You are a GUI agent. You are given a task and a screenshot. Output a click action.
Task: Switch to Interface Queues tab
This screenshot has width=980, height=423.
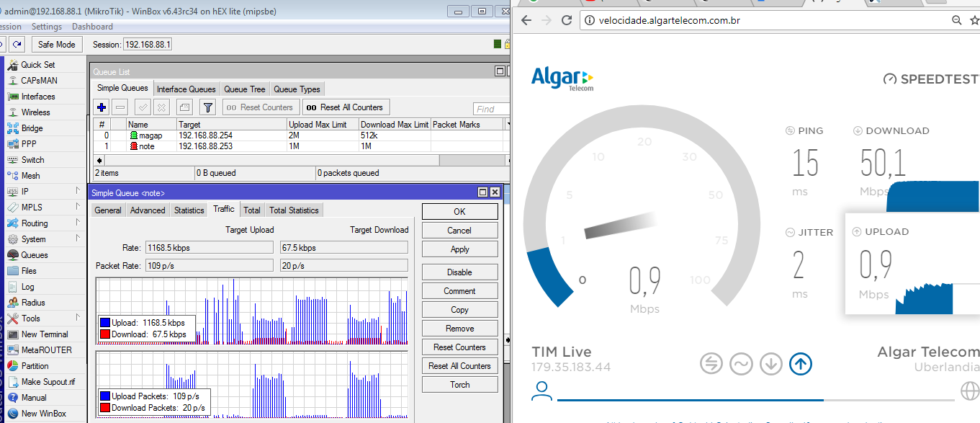(x=186, y=89)
